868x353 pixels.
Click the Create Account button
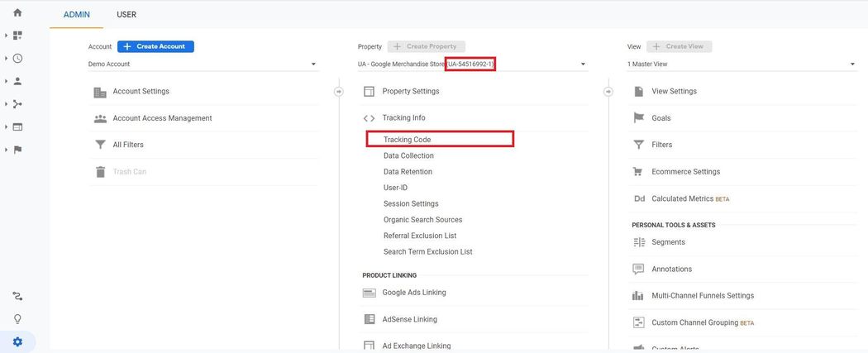(155, 46)
